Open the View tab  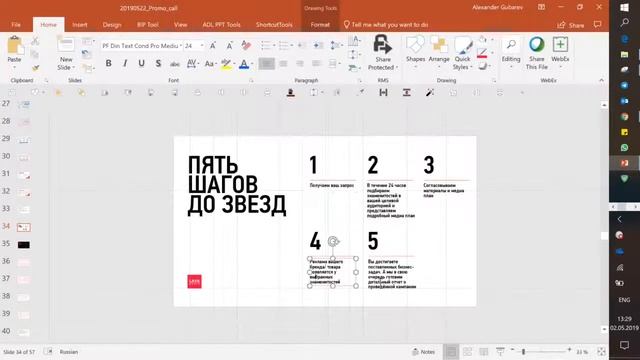coord(180,24)
